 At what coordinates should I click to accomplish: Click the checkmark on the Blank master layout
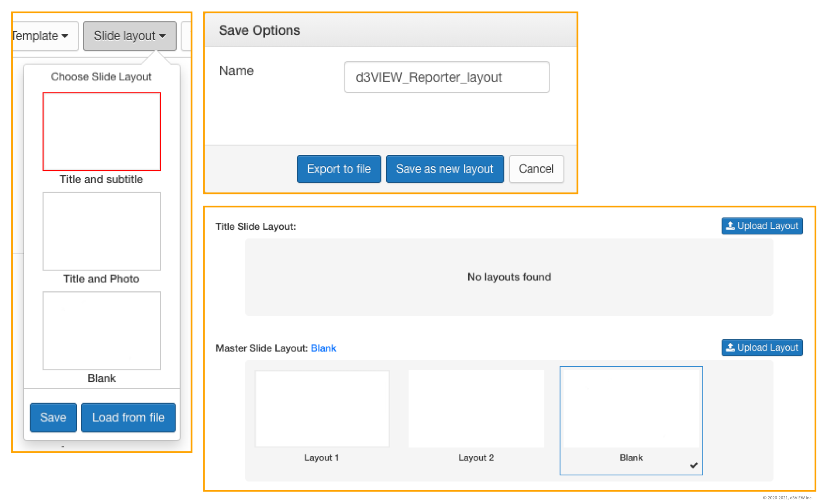point(694,465)
